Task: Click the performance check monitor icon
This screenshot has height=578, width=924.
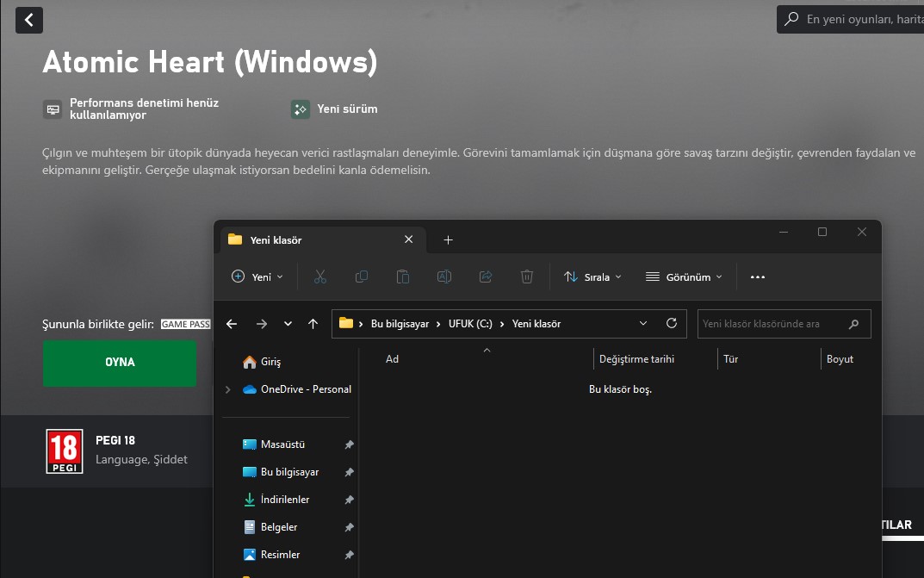Action: (53, 109)
